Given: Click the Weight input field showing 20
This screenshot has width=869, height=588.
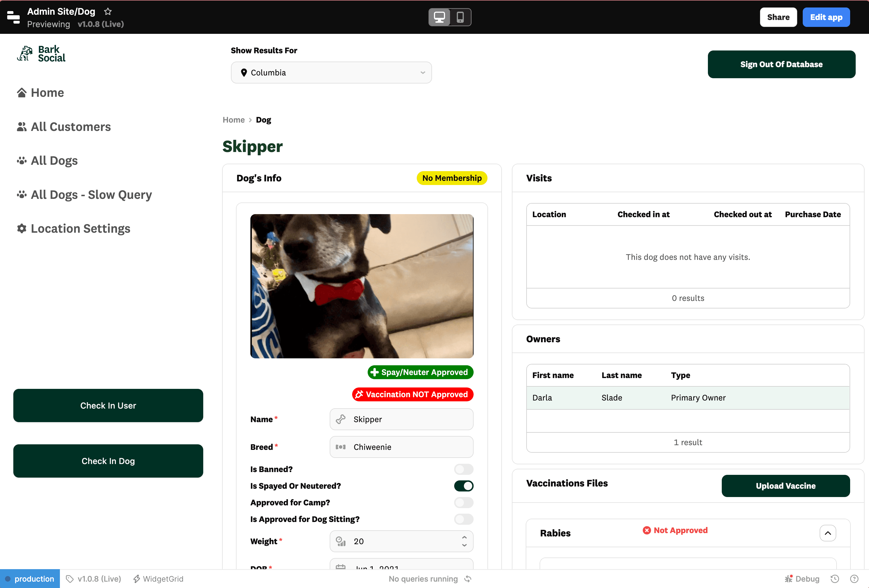Looking at the screenshot, I should tap(402, 541).
